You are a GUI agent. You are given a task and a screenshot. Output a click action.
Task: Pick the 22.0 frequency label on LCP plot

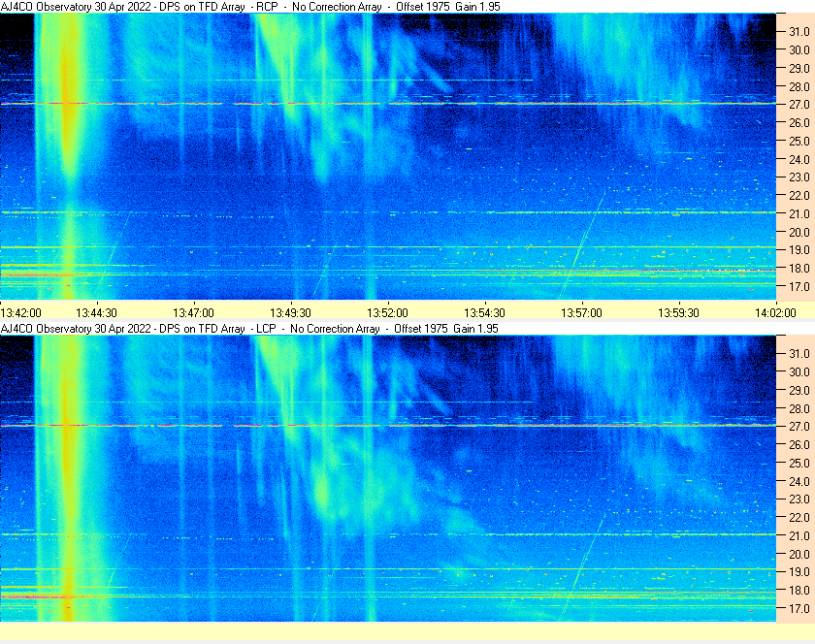tap(799, 517)
